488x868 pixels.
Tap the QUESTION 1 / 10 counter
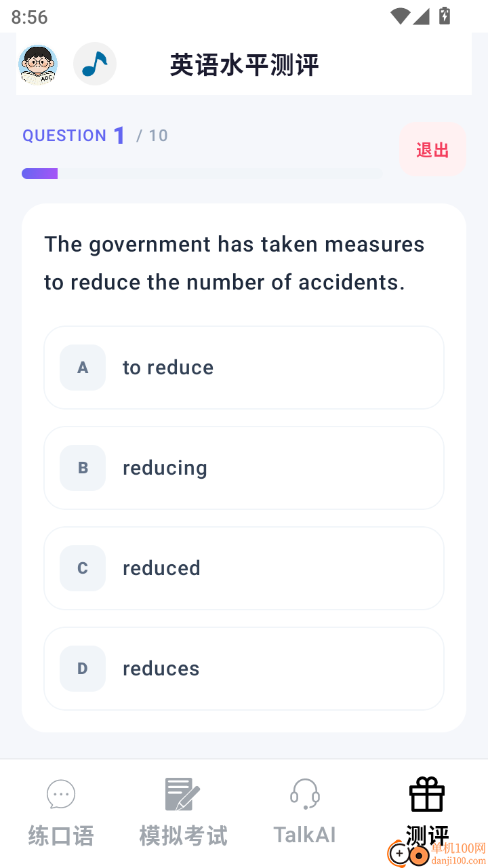95,136
